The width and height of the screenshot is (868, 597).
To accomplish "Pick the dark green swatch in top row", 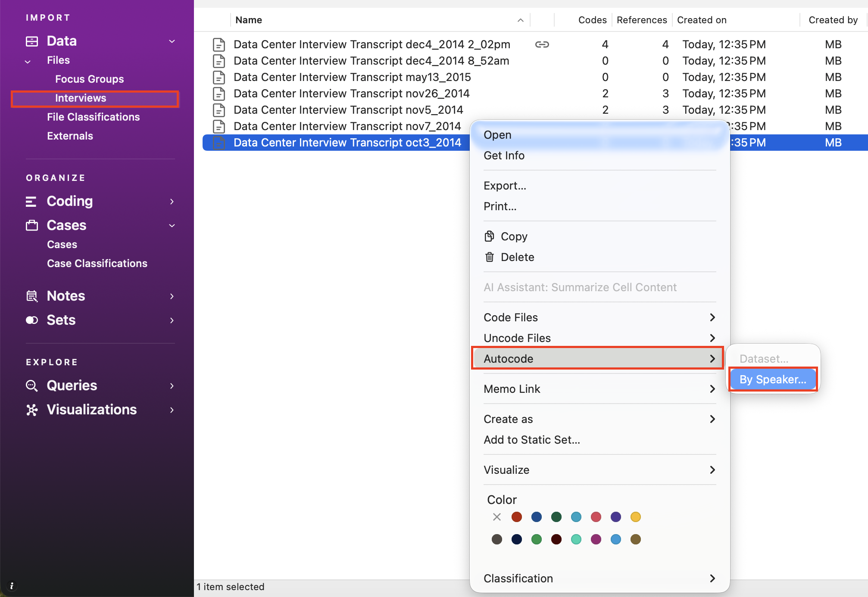I will [x=556, y=517].
